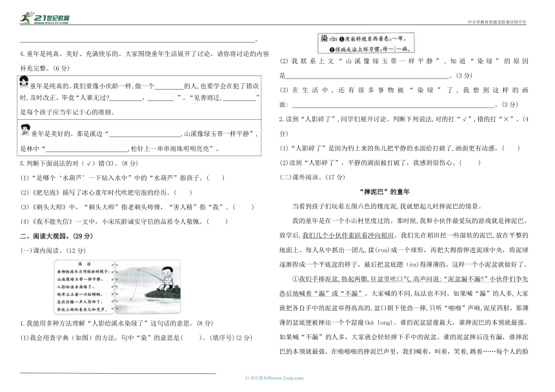
Task: Click the answer bracket after "水葫芦"指孩子
Action: (x=216, y=178)
